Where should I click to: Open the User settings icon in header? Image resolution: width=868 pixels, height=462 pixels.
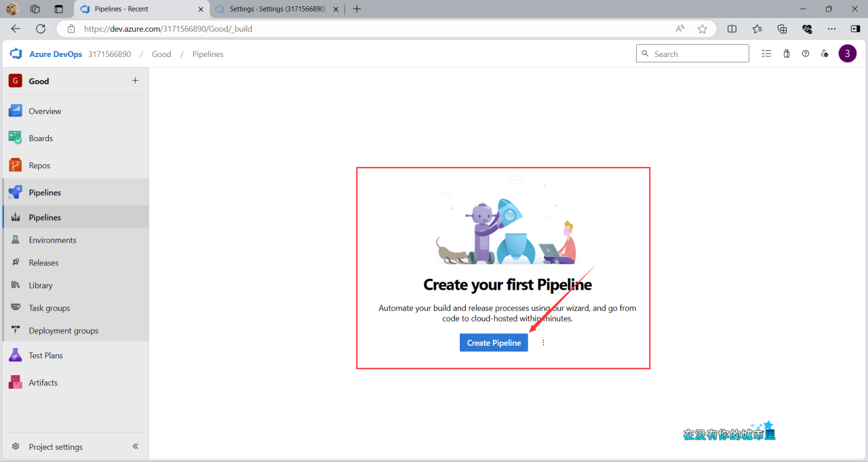pos(825,54)
